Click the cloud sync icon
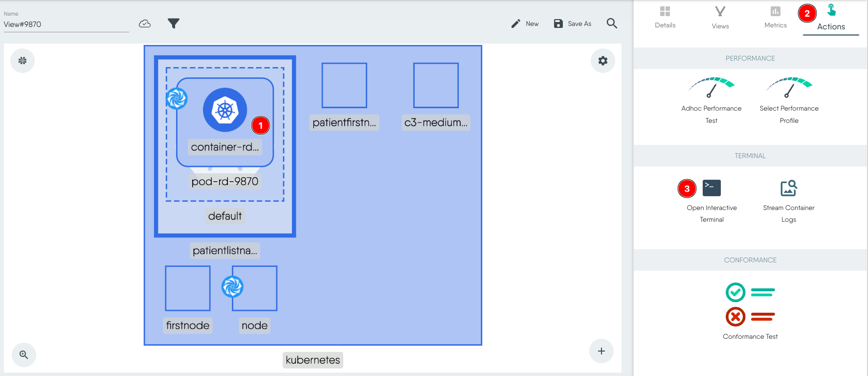This screenshot has width=868, height=376. click(x=145, y=23)
